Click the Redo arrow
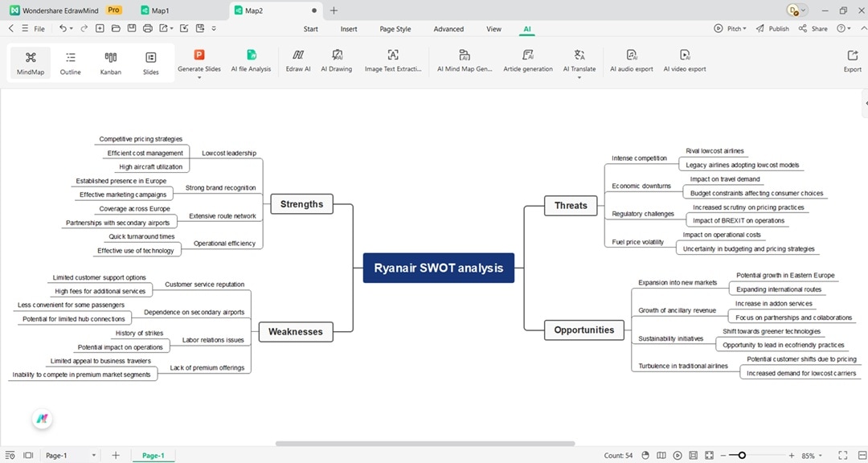The image size is (868, 463). [84, 28]
